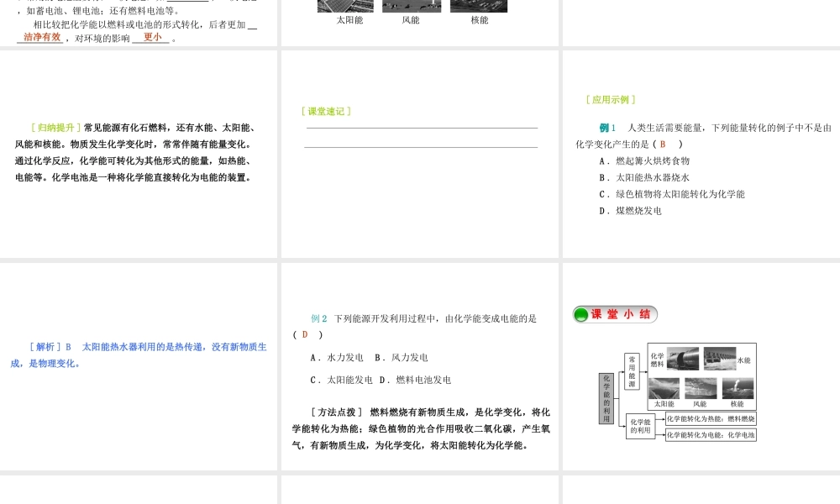This screenshot has width=840, height=504.
Task: Click the red answer D in 例2 parentheses
Action: click(x=305, y=335)
